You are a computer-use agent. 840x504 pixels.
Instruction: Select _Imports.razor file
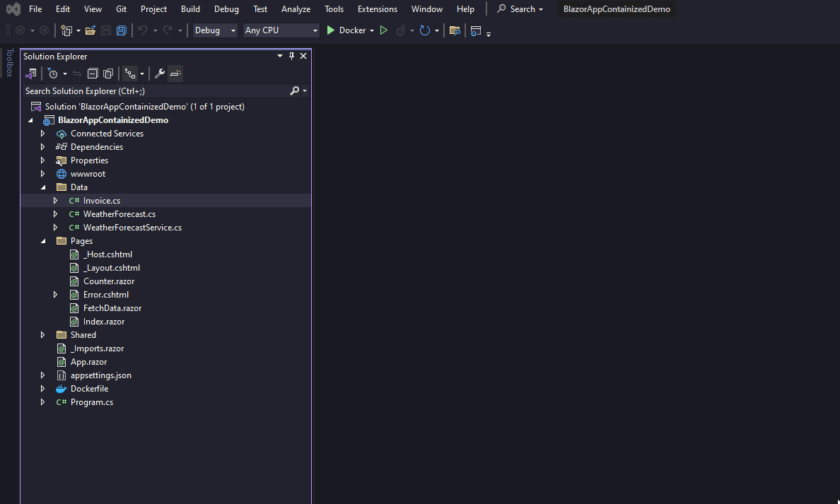[97, 348]
